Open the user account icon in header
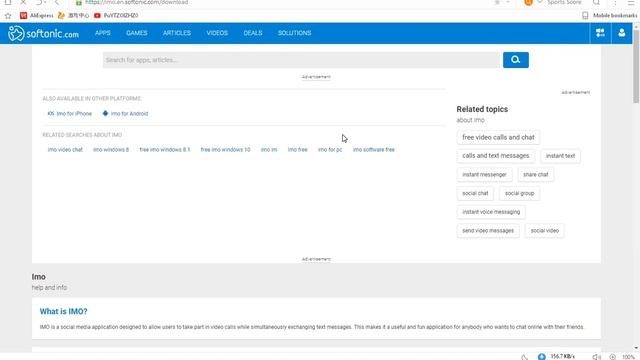Screen dimensions: 640x360 click(621, 33)
